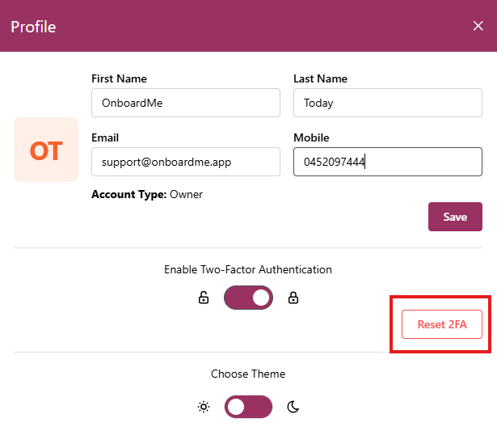This screenshot has height=448, width=497.
Task: Toggle the theme switch
Action: pos(248,407)
